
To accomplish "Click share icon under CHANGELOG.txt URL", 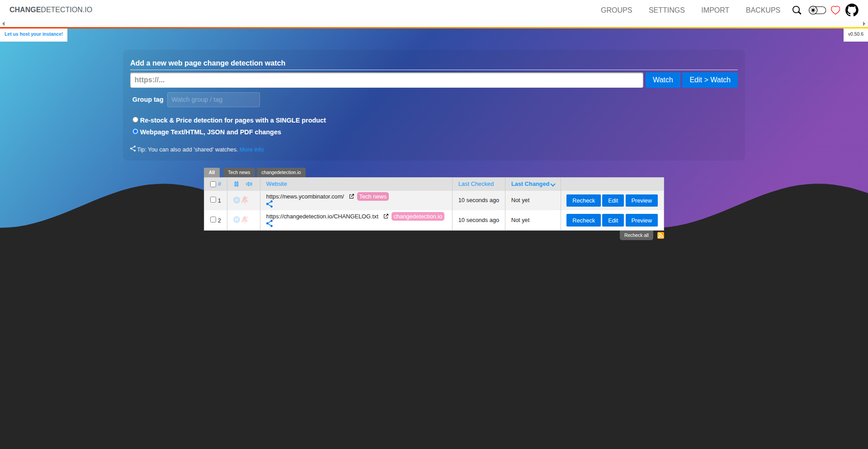I will [269, 224].
